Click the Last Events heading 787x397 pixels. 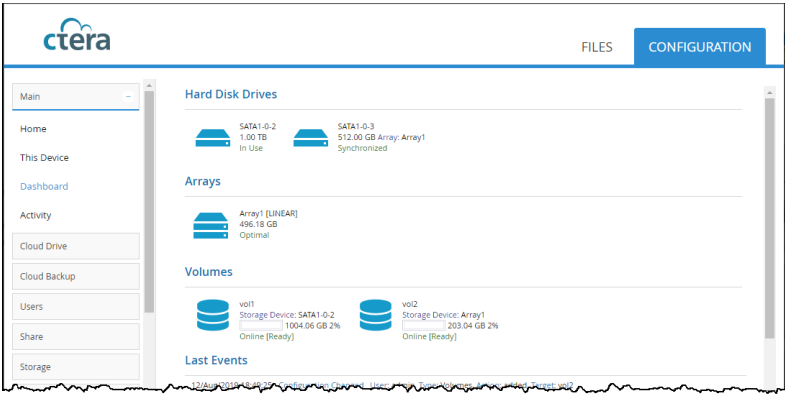(216, 360)
